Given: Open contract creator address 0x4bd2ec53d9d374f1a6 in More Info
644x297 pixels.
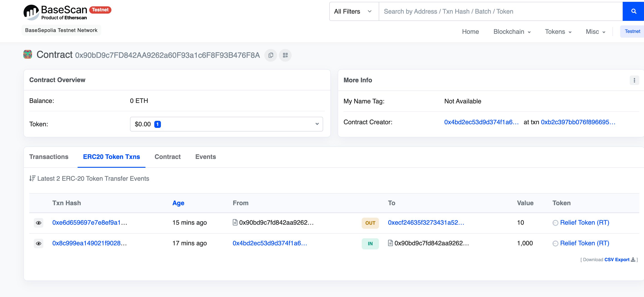Looking at the screenshot, I should [x=481, y=122].
